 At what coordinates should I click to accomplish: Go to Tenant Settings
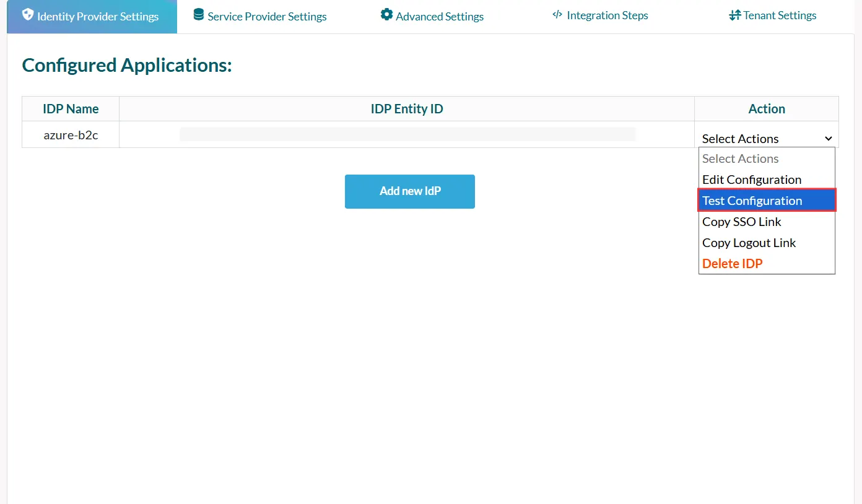point(779,15)
